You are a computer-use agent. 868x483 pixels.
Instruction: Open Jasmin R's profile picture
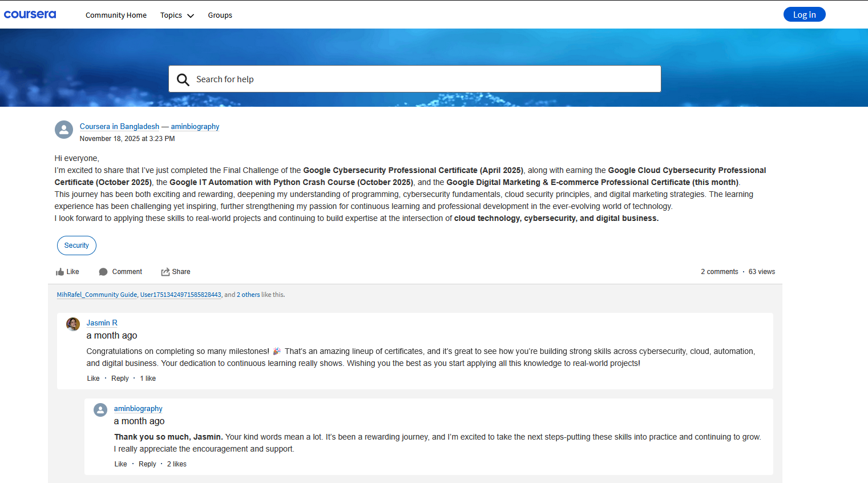pos(73,324)
